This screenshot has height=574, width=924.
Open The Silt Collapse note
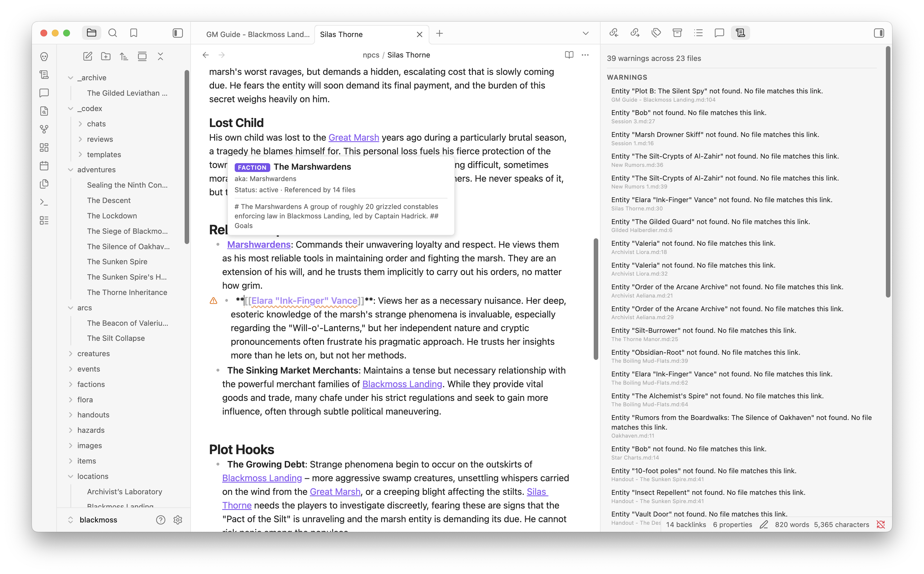(116, 338)
